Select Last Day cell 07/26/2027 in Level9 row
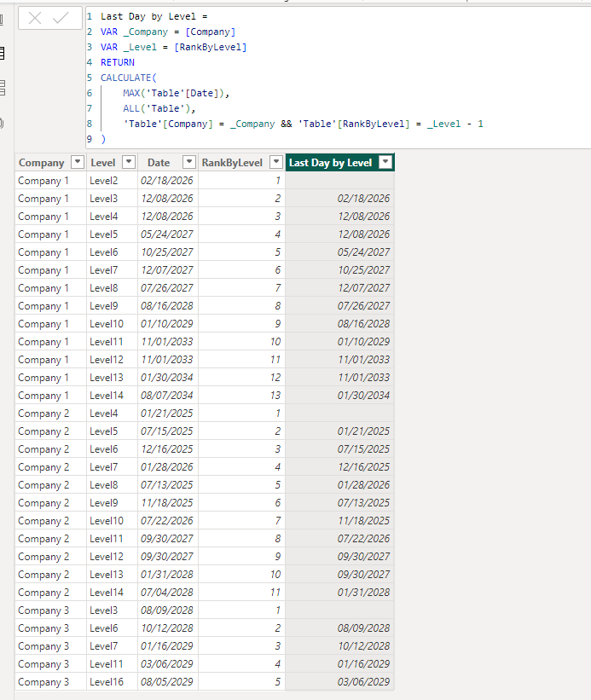 (340, 306)
